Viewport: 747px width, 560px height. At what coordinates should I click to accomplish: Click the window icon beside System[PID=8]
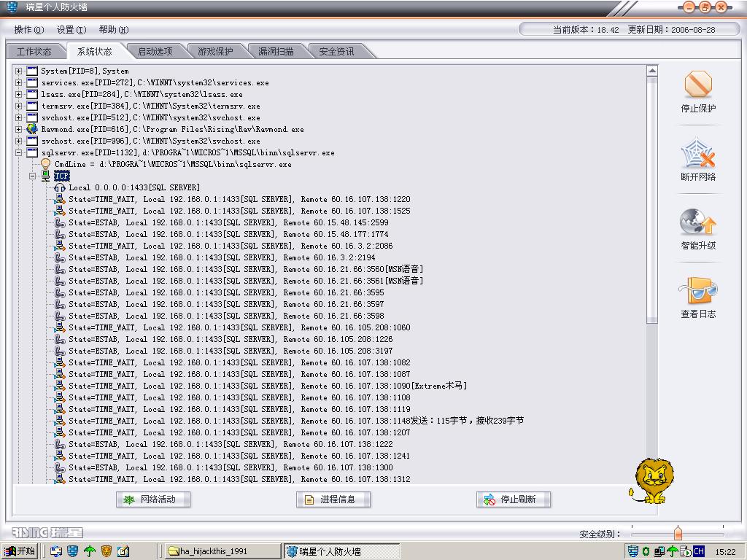point(32,71)
